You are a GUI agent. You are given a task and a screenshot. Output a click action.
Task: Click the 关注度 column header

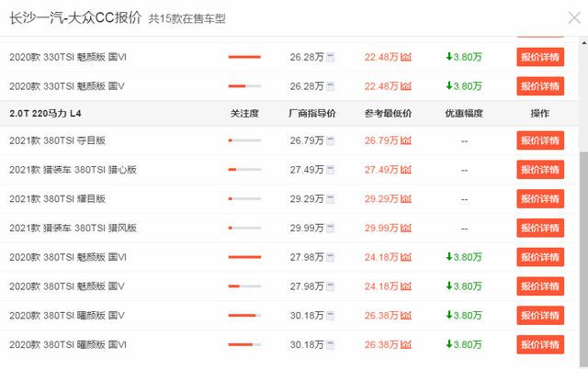click(244, 114)
